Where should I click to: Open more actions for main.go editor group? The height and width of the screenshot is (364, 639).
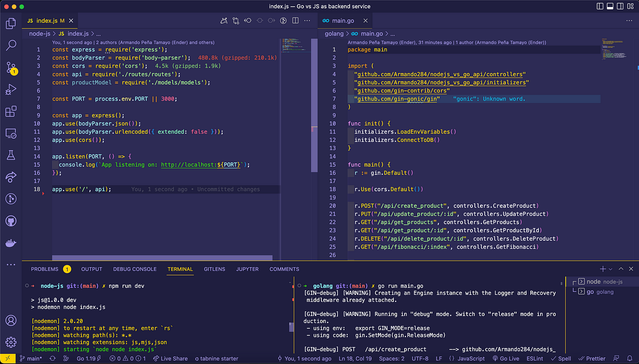[x=630, y=21]
